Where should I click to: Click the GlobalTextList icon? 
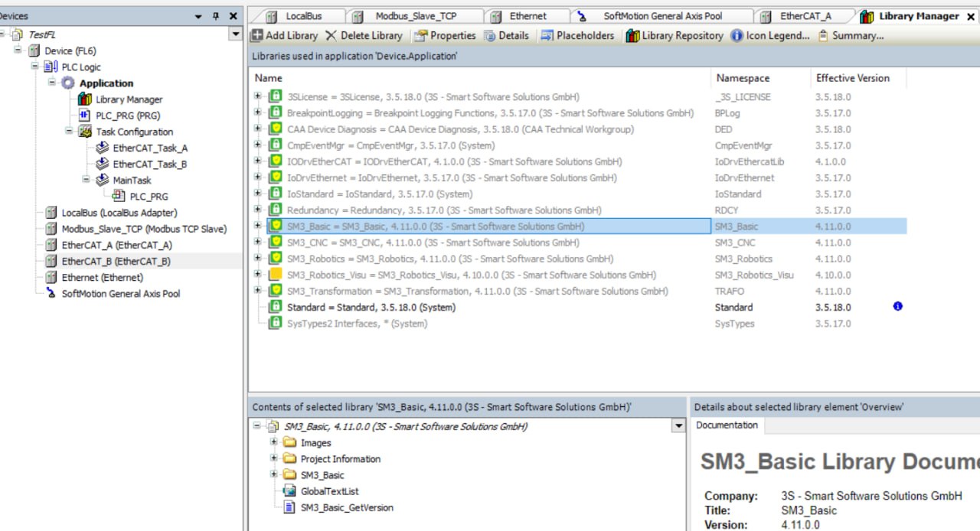click(289, 491)
